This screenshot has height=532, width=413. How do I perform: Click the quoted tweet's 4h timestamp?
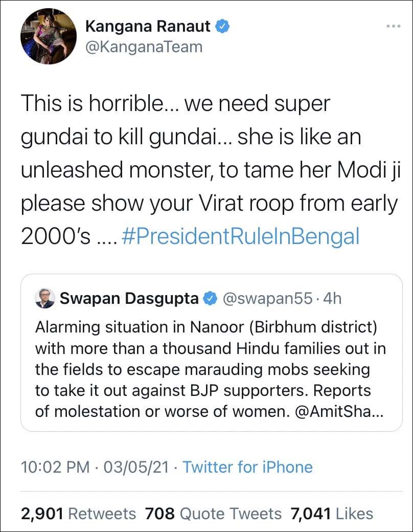coord(331,299)
